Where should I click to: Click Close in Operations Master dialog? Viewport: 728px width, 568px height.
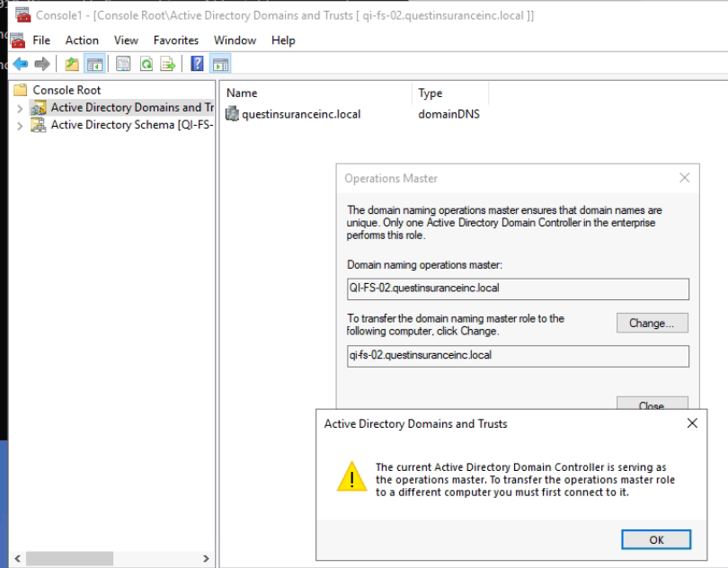point(652,404)
